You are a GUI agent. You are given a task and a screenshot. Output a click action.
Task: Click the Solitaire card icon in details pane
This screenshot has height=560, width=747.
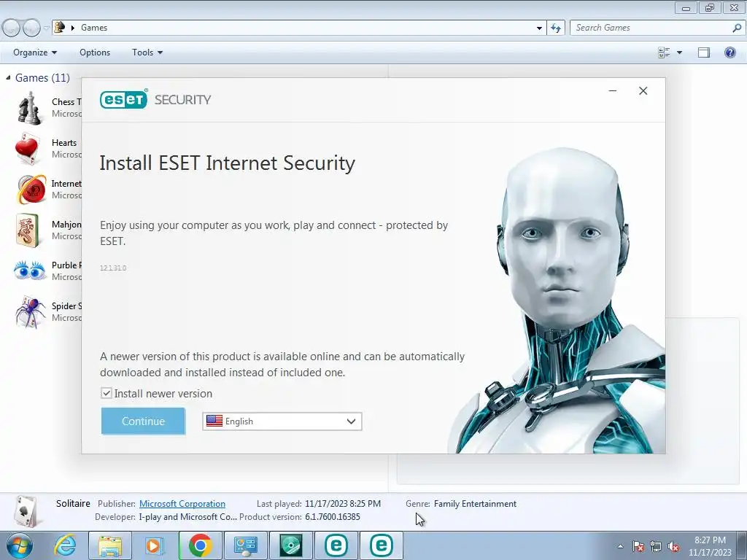[x=26, y=511]
